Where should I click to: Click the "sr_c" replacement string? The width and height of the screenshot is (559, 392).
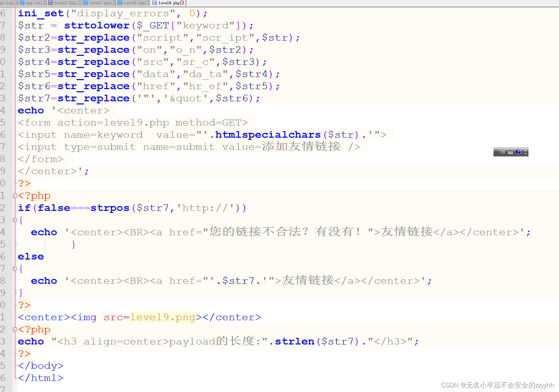[x=196, y=62]
